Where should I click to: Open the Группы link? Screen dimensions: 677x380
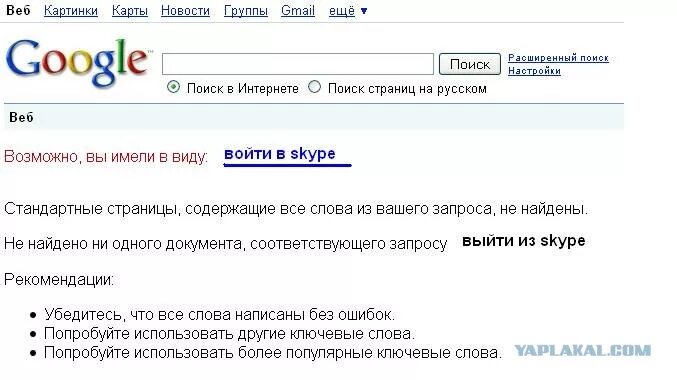(x=246, y=10)
